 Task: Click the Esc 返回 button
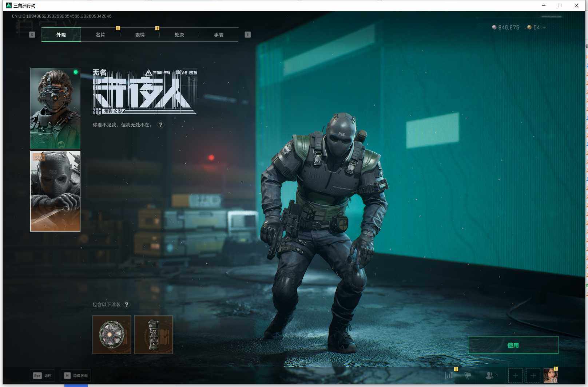43,375
